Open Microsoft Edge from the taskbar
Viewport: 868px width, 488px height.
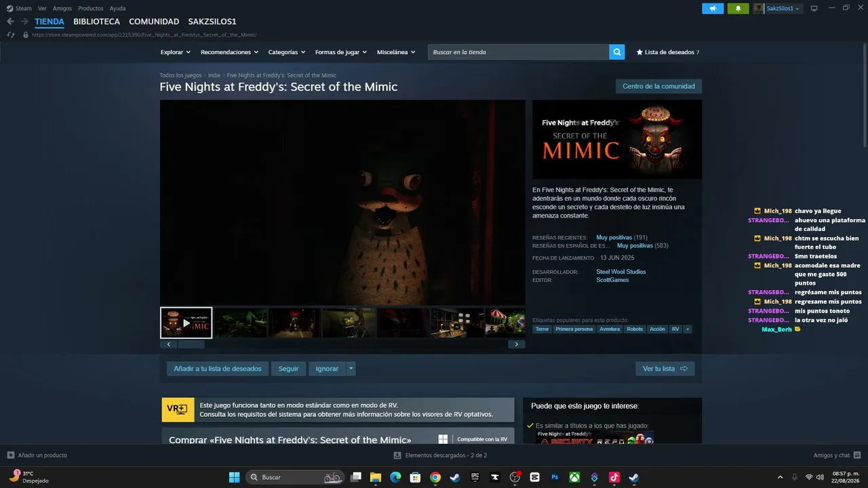pos(395,477)
